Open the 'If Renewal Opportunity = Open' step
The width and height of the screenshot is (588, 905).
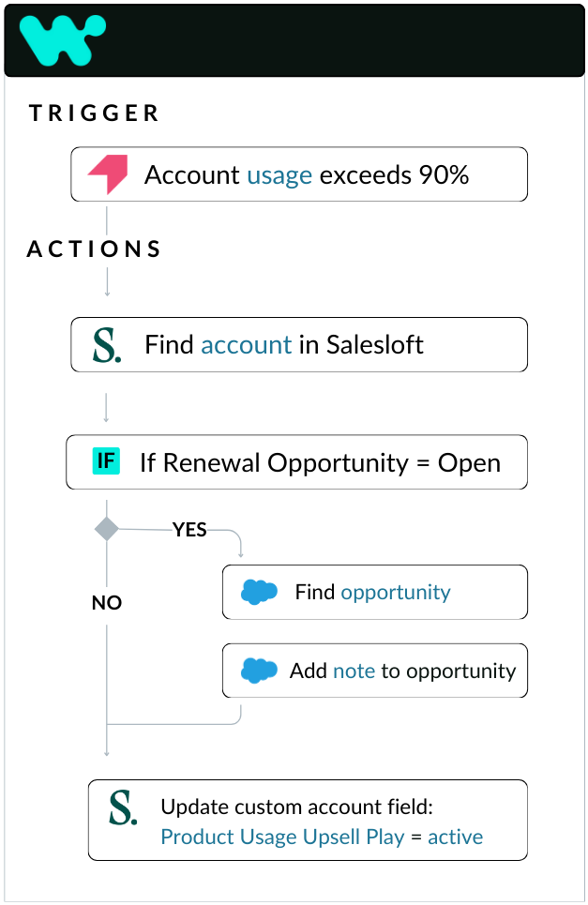296,462
